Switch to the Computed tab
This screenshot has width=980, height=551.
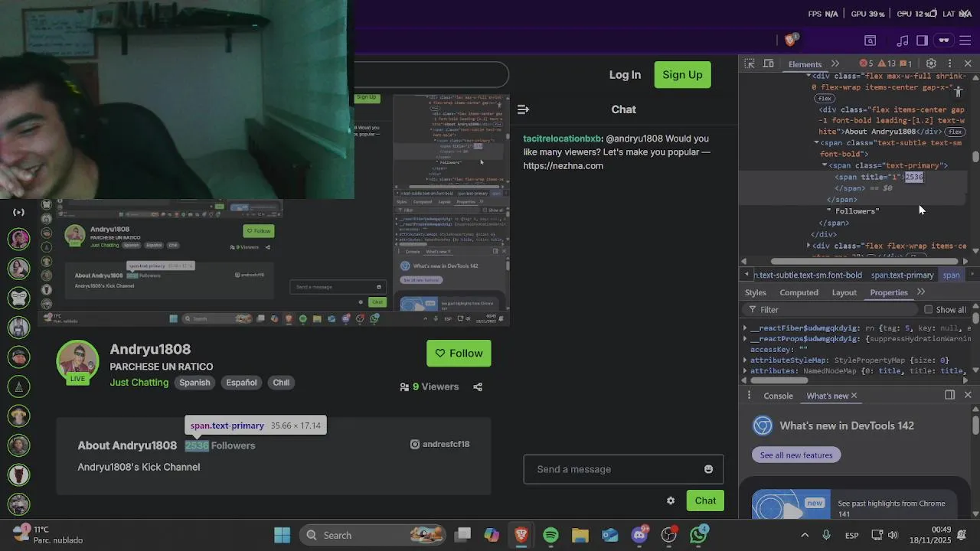(x=799, y=292)
